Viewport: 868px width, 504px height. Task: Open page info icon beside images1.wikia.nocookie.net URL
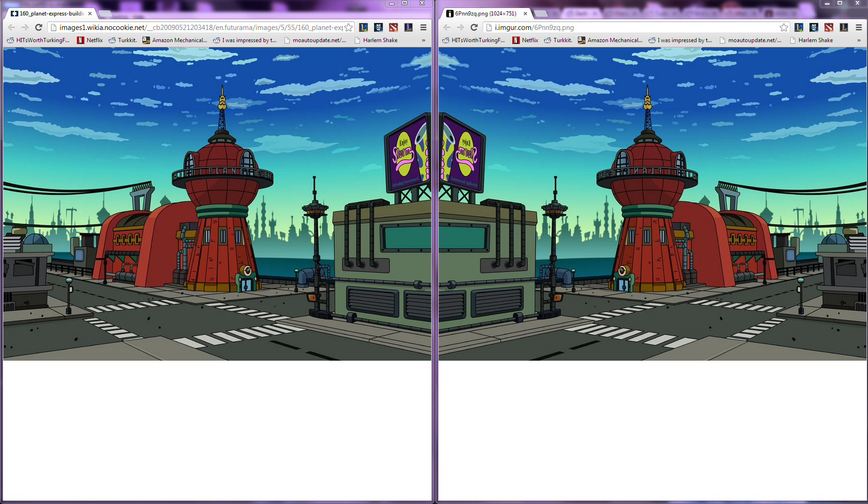click(54, 28)
